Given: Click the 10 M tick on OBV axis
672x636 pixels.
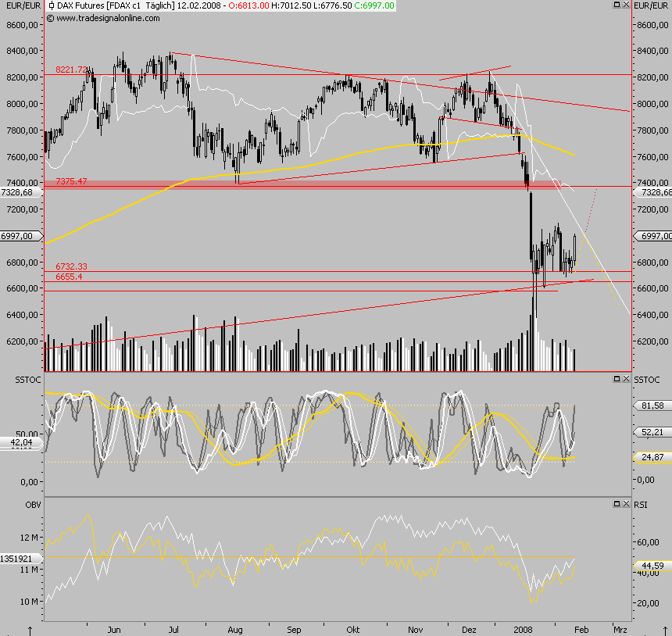Looking at the screenshot, I should 29,602.
